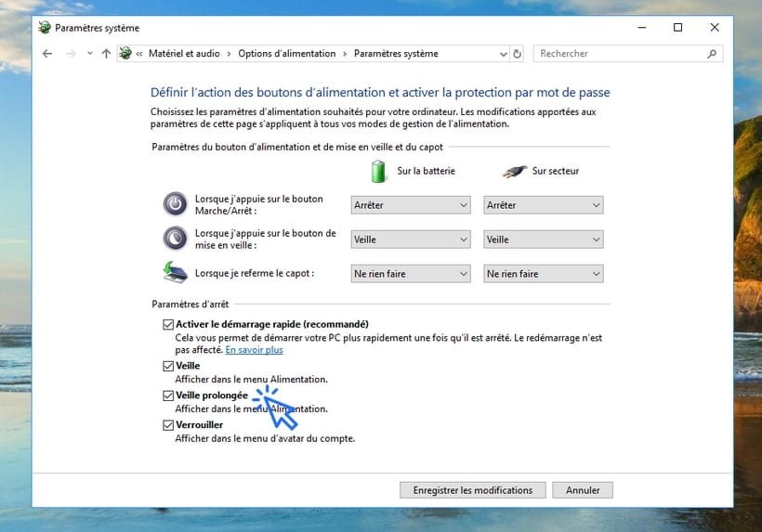Toggle the Verrouiller checkbox
The height and width of the screenshot is (532, 762).
coord(168,425)
